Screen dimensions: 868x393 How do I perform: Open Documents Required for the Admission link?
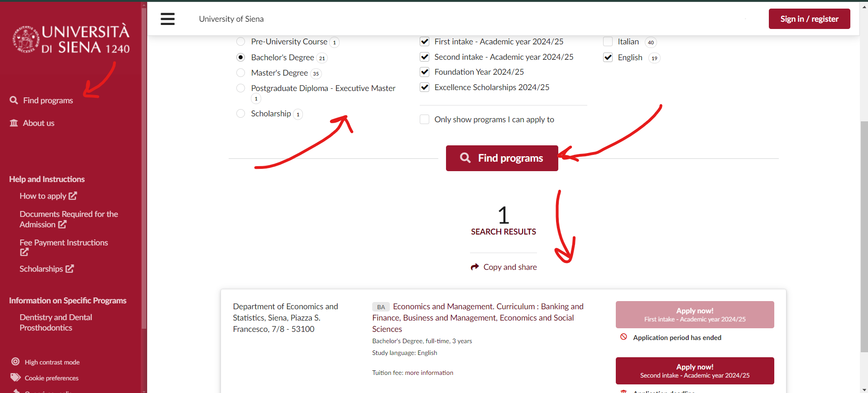coord(69,219)
